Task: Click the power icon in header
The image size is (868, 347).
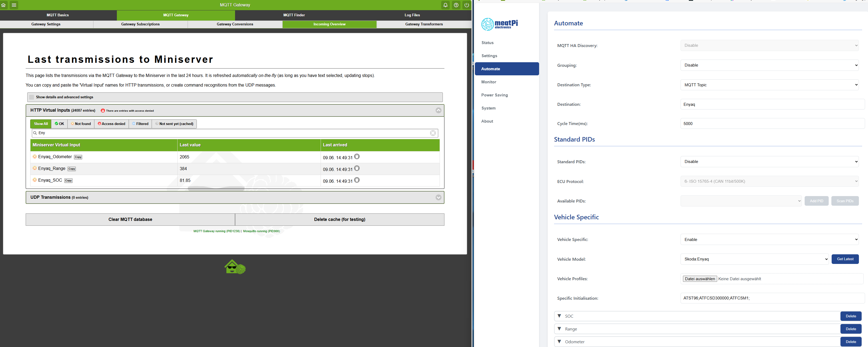Action: 466,5
